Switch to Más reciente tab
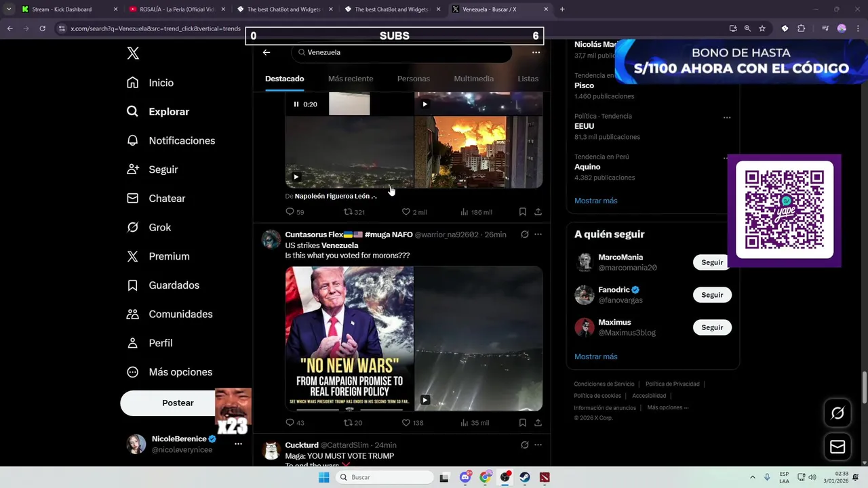The height and width of the screenshot is (488, 868). (x=351, y=79)
